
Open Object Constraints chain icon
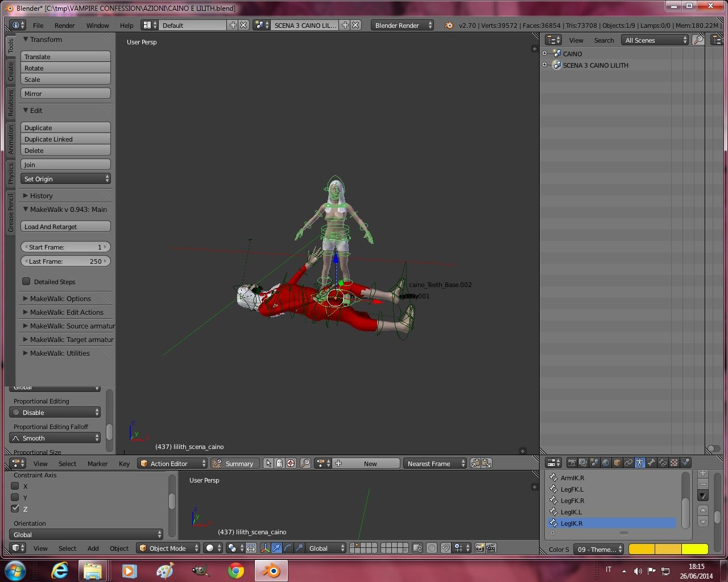click(x=628, y=463)
